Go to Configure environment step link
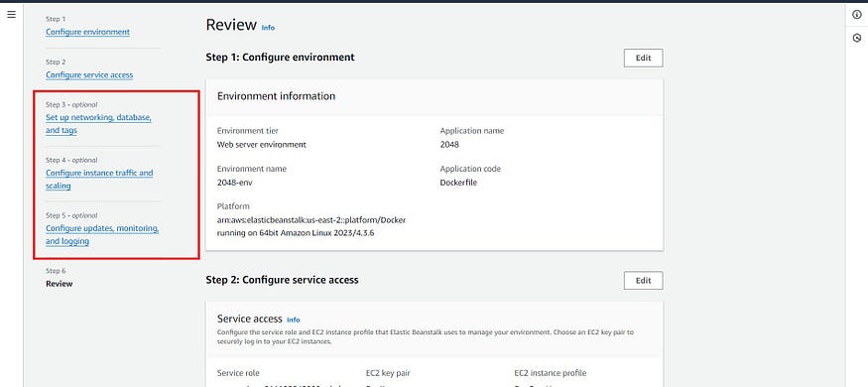The width and height of the screenshot is (868, 387). [88, 32]
